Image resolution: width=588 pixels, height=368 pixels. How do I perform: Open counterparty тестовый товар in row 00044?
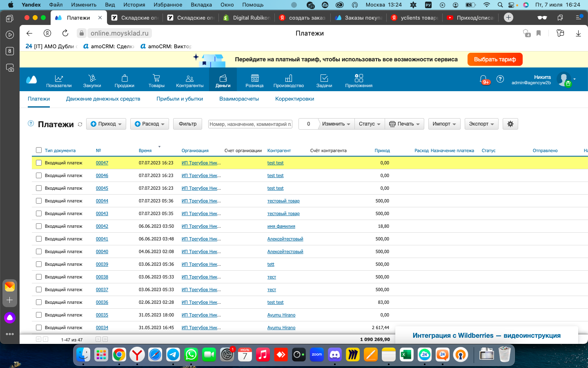tap(283, 201)
